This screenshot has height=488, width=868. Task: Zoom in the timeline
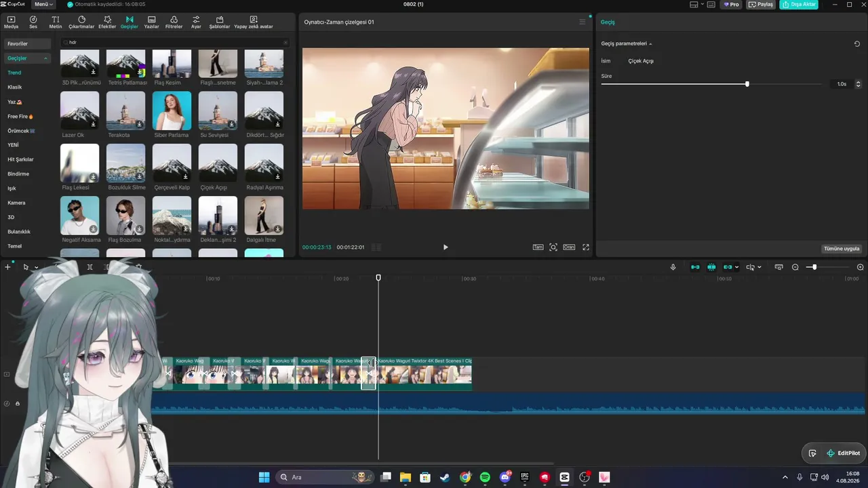861,267
